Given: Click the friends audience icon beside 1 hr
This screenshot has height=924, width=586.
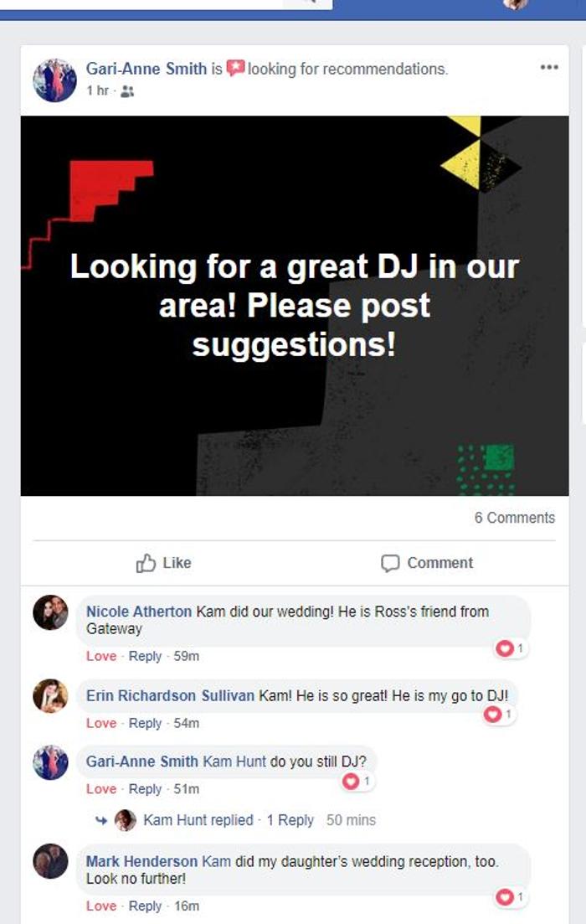Looking at the screenshot, I should (x=126, y=91).
